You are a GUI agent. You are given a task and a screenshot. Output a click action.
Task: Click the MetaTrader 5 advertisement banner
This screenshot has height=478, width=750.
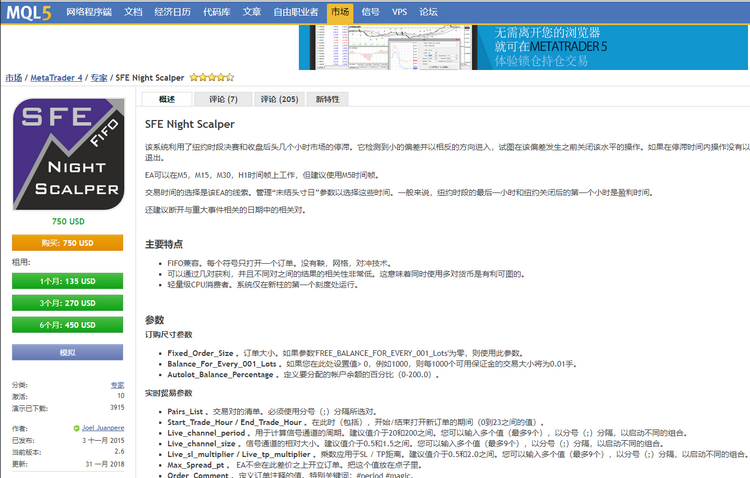523,47
